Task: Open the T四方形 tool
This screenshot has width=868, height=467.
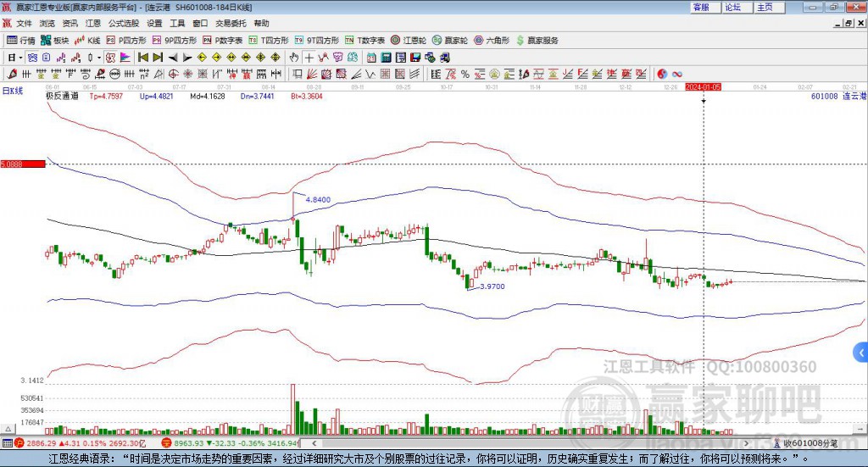Action: coord(269,41)
